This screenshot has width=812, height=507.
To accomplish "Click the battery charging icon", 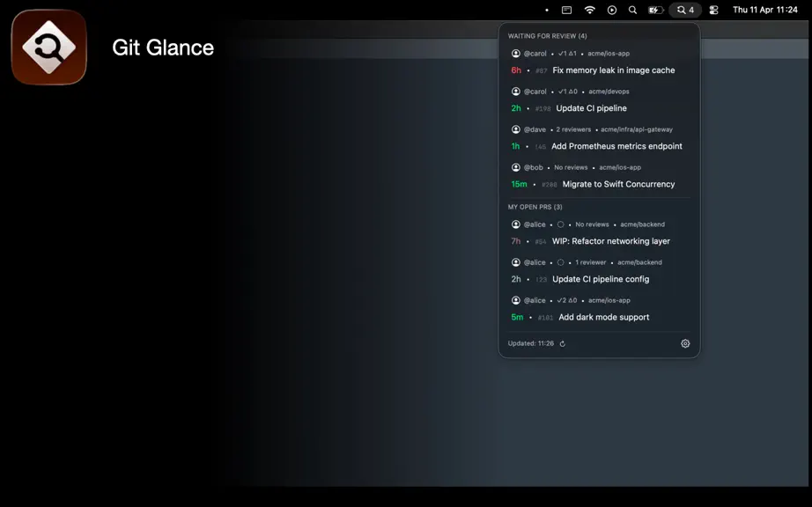I will (655, 10).
